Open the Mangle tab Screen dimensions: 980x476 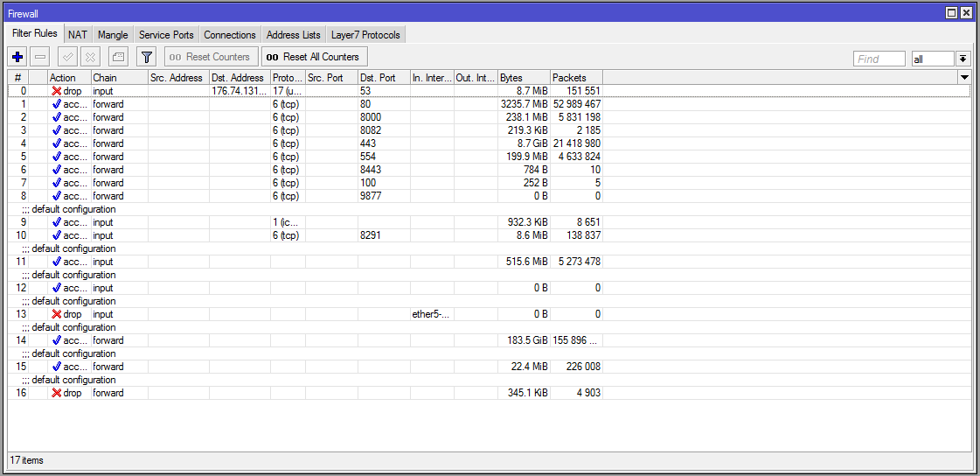point(113,35)
